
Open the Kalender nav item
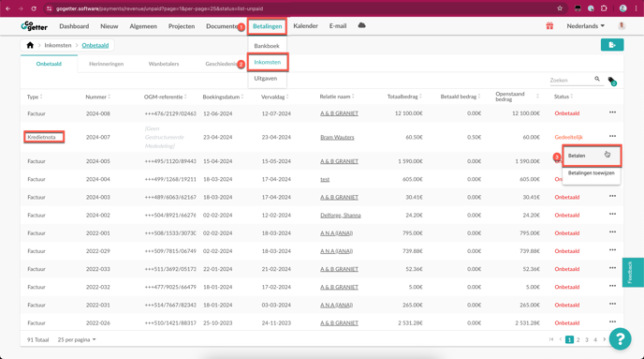tap(305, 26)
